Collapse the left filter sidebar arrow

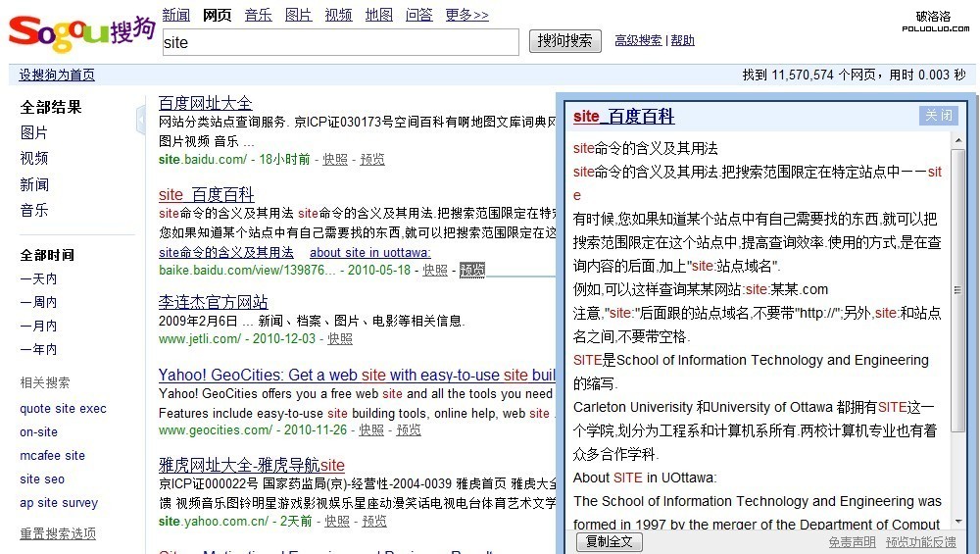141,120
